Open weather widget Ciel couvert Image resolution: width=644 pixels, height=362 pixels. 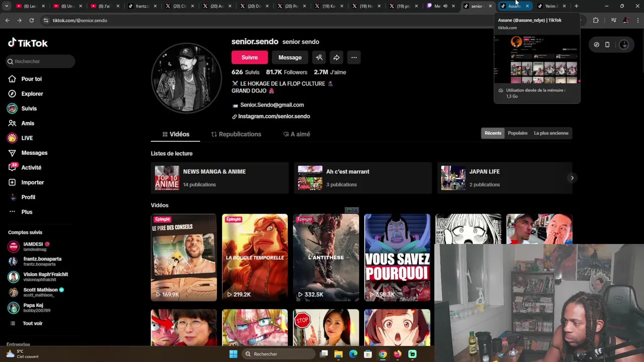(22, 354)
